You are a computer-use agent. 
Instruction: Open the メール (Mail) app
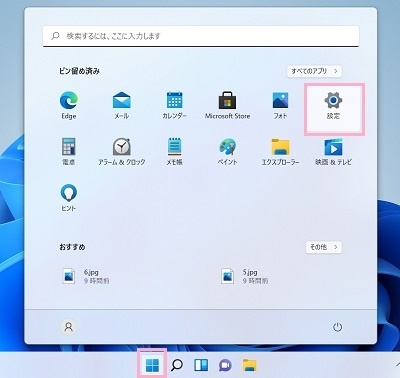pos(122,105)
